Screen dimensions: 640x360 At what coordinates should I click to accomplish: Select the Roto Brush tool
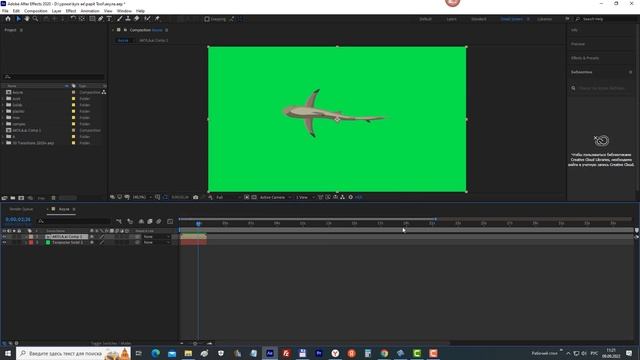coord(147,19)
